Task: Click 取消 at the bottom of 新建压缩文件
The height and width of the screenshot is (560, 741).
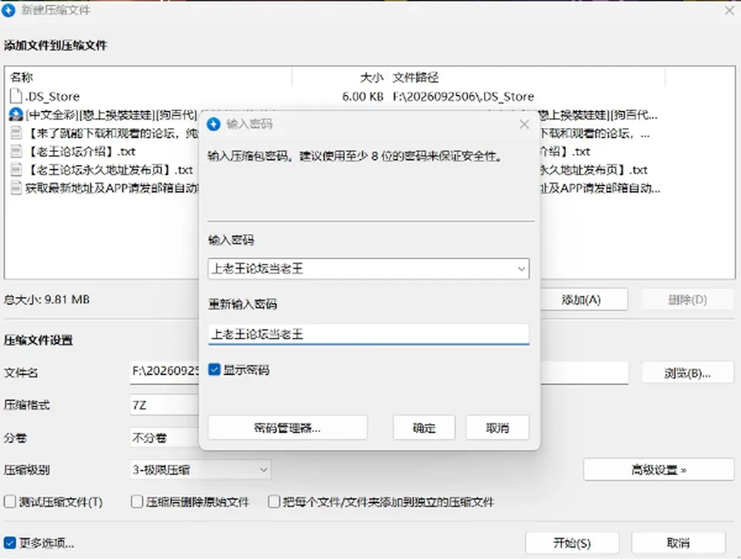Action: (x=678, y=543)
